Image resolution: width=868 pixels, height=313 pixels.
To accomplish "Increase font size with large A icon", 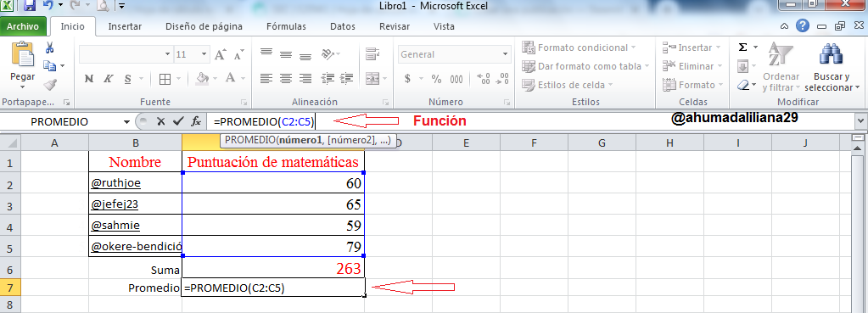I will [221, 55].
